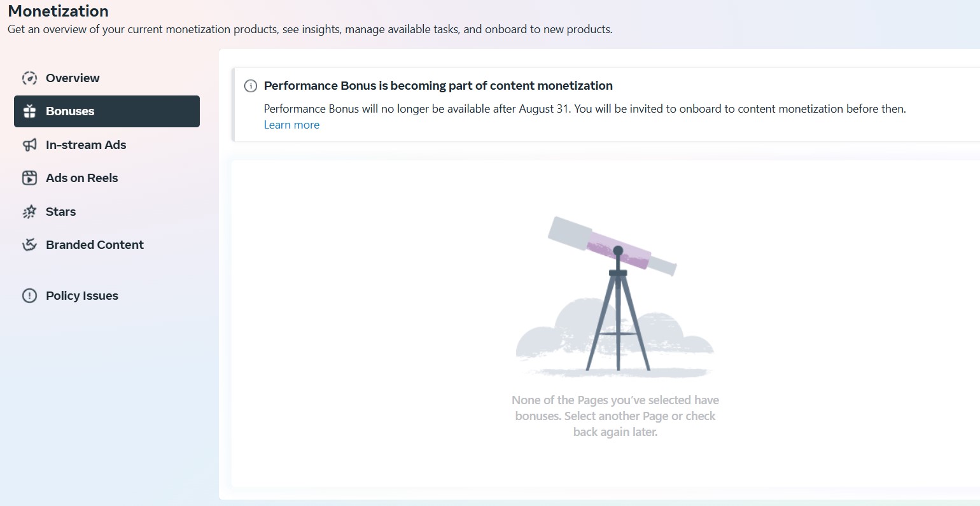Click the Bonuses gift box icon
Image resolution: width=980 pixels, height=506 pixels.
coord(29,111)
